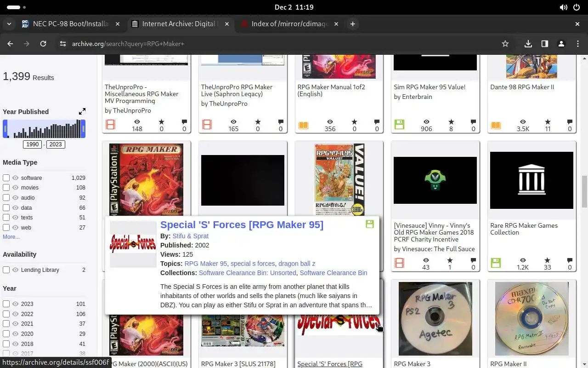Go back to the previous page
This screenshot has width=588, height=368.
(10, 44)
